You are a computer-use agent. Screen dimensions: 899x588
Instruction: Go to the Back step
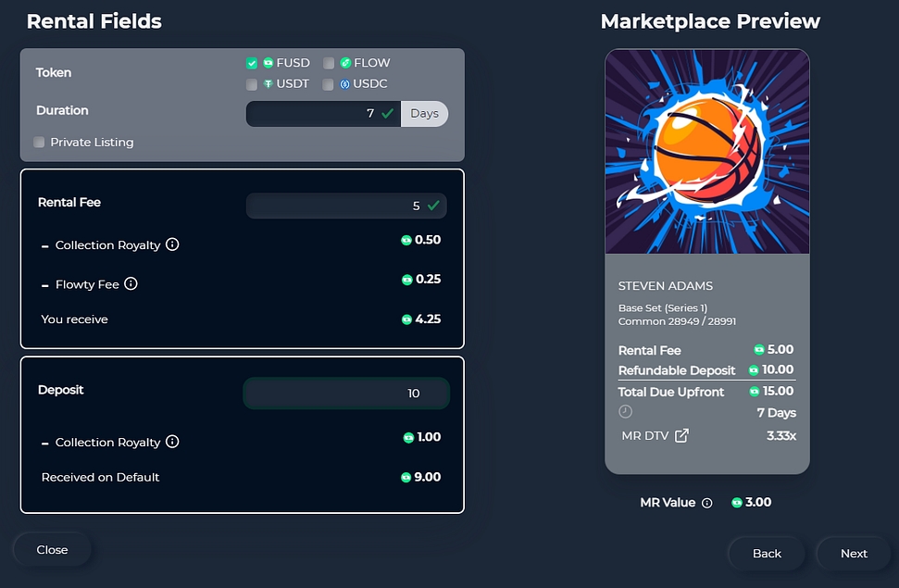[x=767, y=554]
